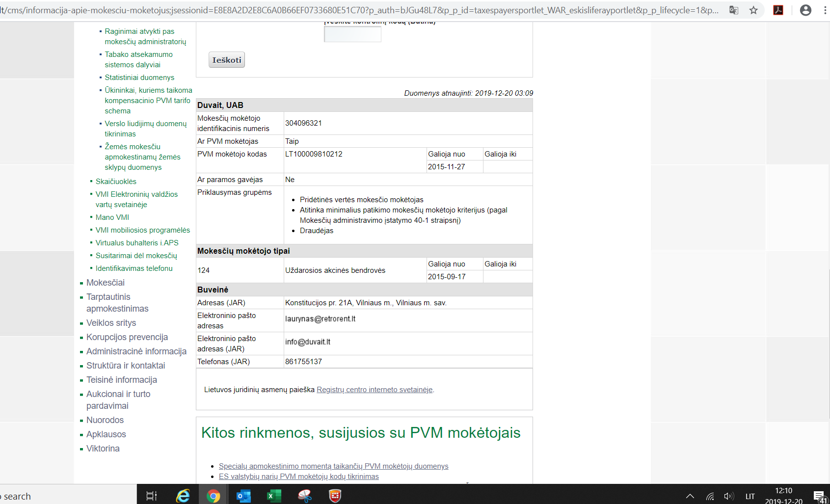830x504 pixels.
Task: Click the control code input field
Action: [x=352, y=34]
